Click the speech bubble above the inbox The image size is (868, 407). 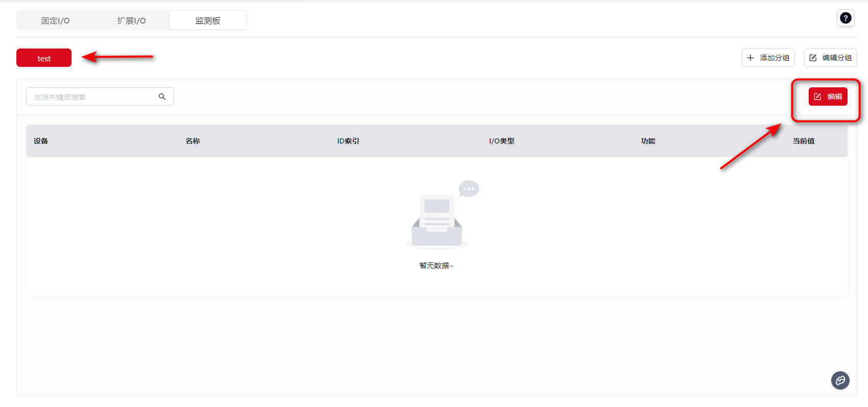468,188
